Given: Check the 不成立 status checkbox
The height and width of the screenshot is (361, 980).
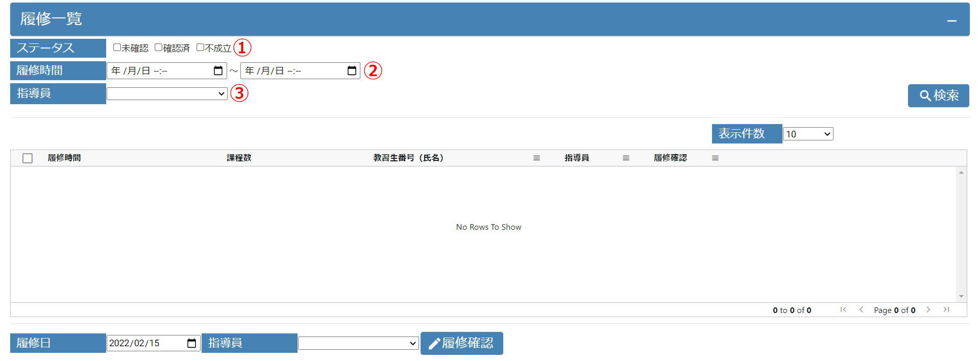Looking at the screenshot, I should tap(200, 47).
